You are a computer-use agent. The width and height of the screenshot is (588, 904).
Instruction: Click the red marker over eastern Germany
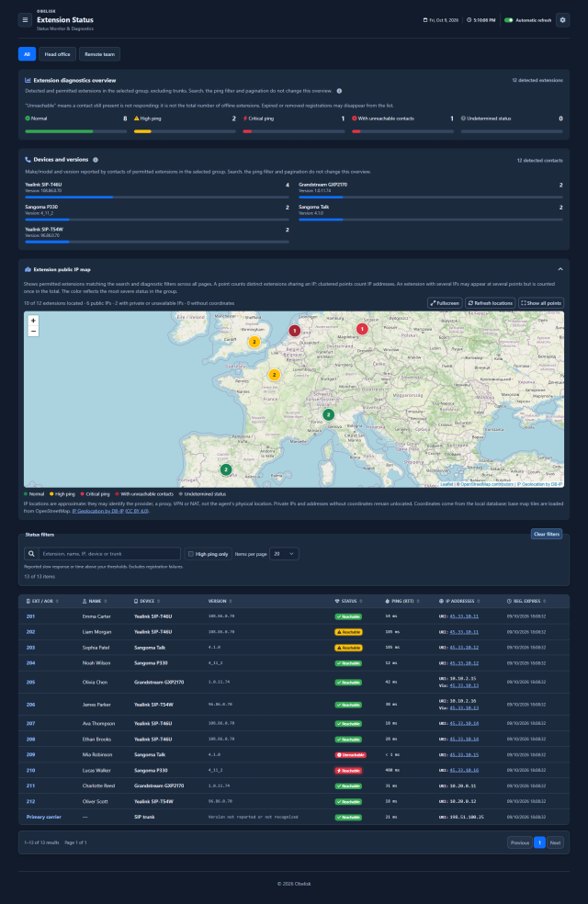362,329
